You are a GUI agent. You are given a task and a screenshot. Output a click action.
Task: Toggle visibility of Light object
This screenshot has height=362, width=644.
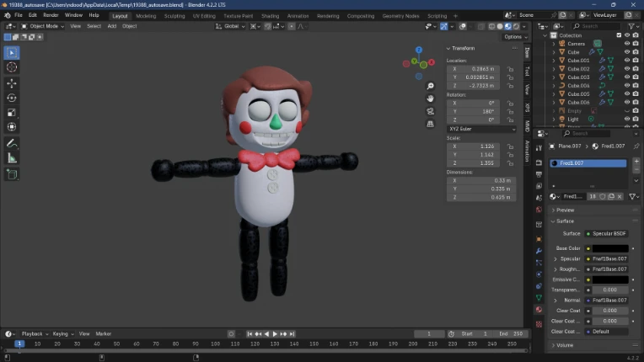627,119
